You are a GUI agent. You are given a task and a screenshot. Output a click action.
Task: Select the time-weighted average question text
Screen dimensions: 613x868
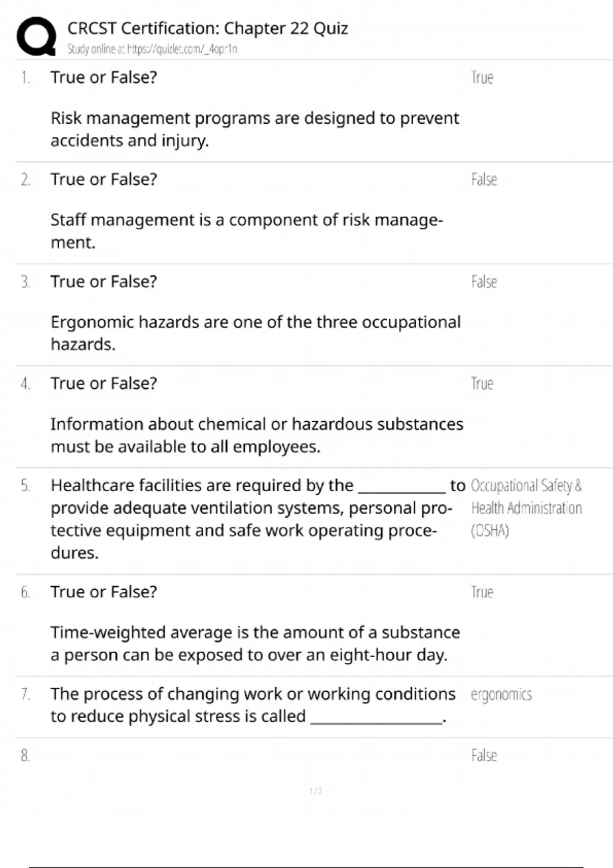point(255,643)
